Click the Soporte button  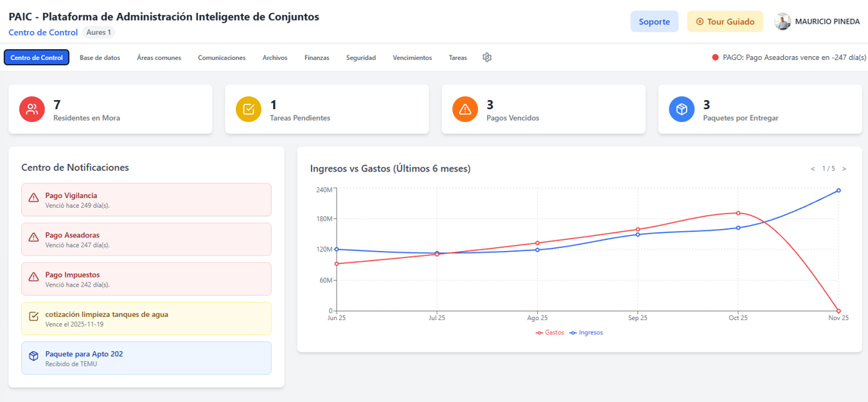coord(654,21)
